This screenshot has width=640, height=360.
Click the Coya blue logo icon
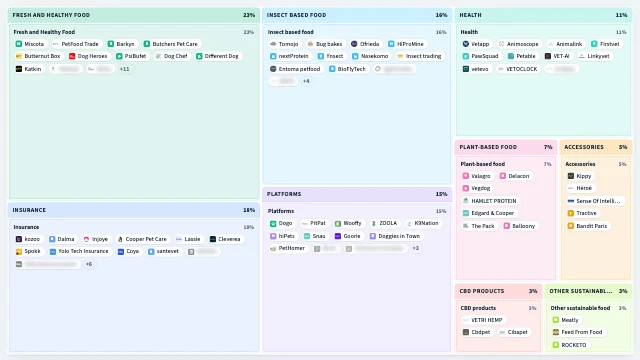(121, 251)
